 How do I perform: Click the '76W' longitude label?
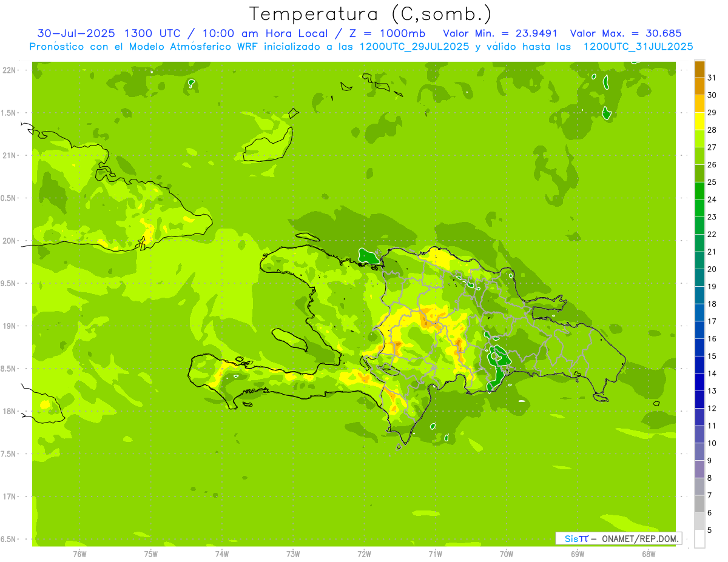tap(79, 554)
